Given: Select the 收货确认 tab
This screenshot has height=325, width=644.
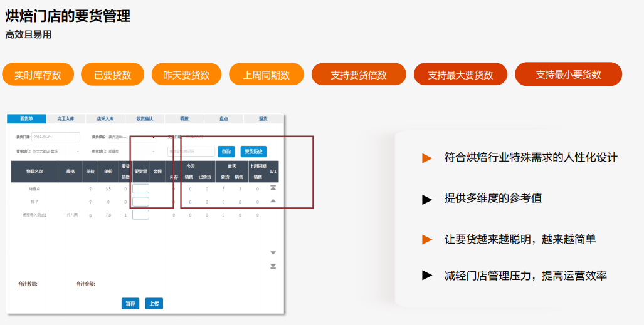Looking at the screenshot, I should coord(144,118).
